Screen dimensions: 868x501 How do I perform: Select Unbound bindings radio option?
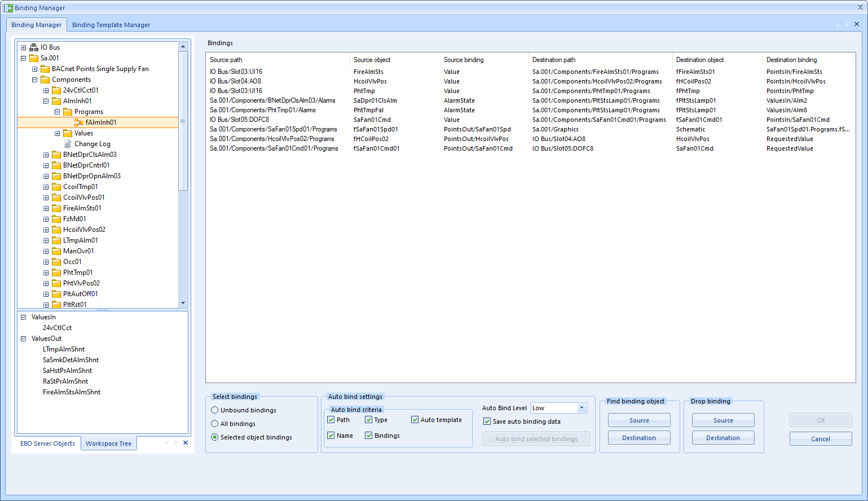tap(214, 410)
